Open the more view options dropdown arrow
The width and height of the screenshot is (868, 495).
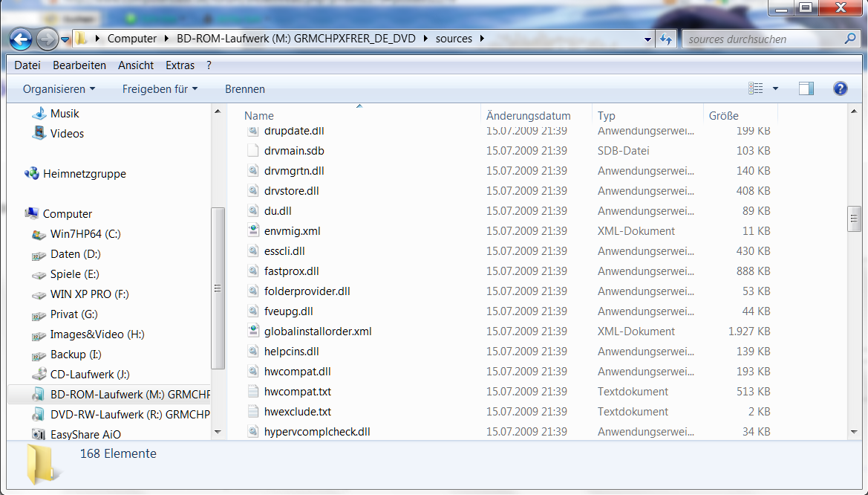tap(775, 88)
